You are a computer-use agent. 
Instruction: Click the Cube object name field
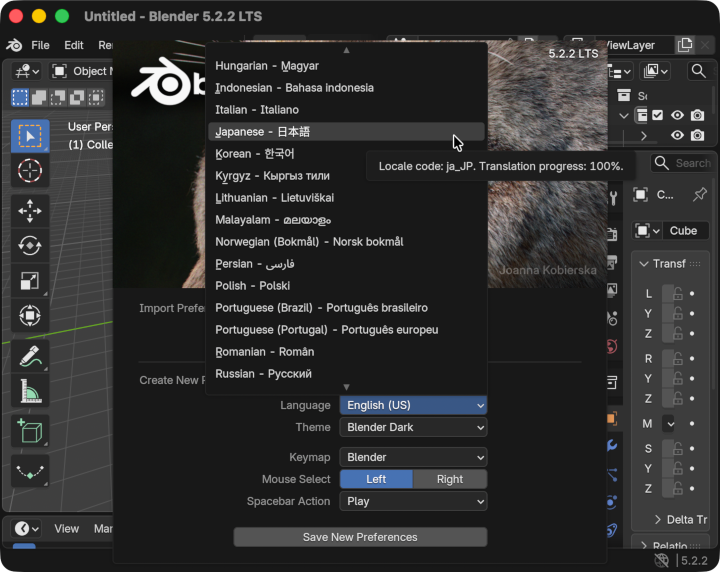pos(687,230)
